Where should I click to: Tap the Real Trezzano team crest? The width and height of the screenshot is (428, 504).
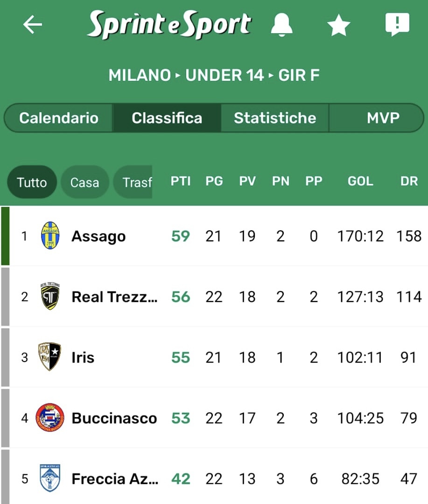tap(50, 297)
